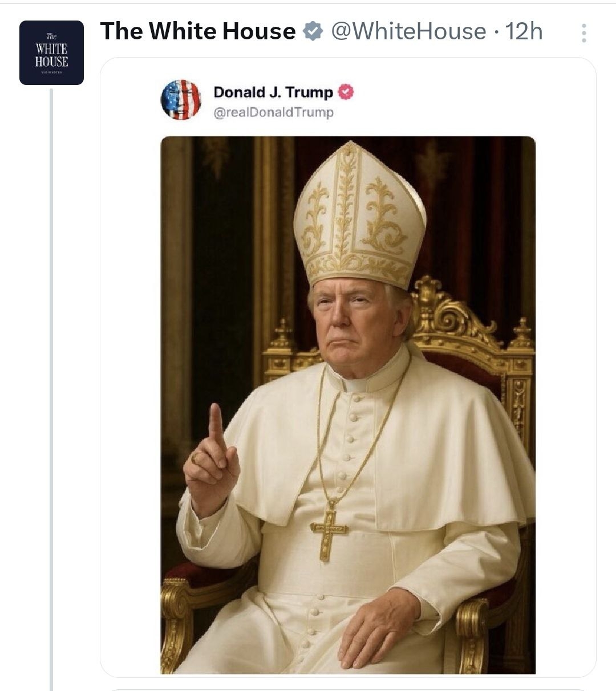Open the three-dot more options menu
Viewport: 616px width, 691px height.
[583, 33]
